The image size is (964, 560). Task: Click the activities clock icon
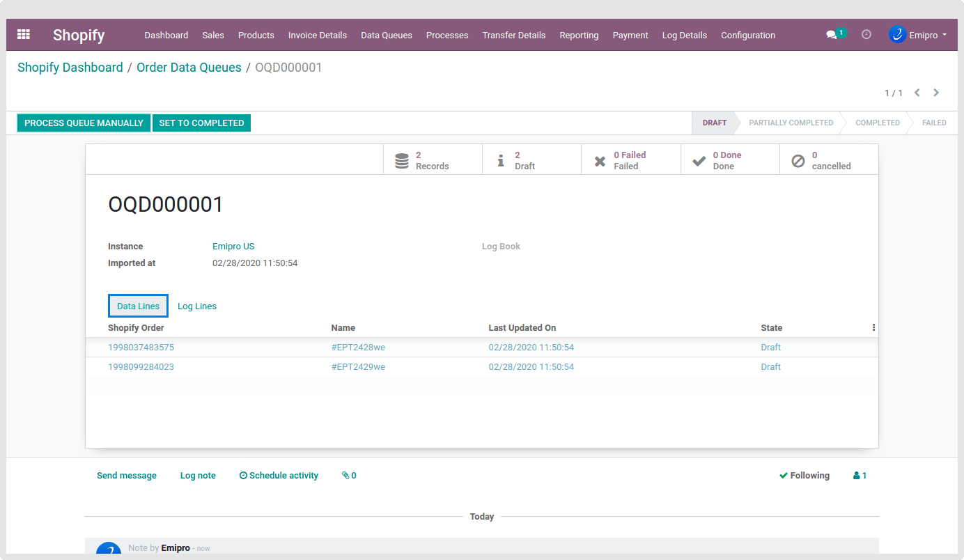pos(866,34)
